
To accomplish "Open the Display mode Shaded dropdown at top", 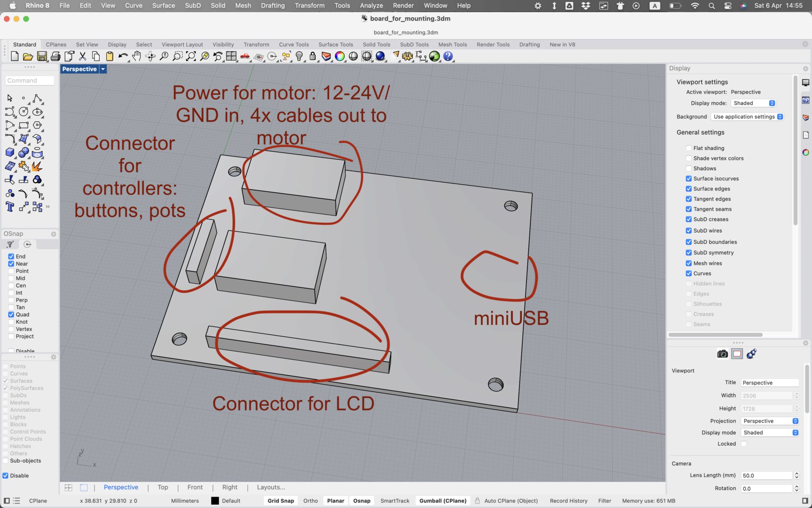I will click(x=753, y=103).
